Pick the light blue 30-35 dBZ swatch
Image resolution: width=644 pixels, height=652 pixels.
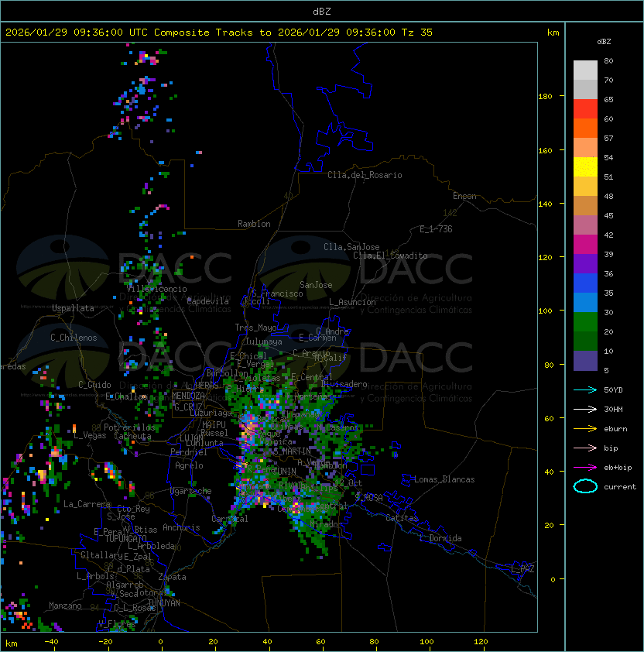tap(585, 302)
